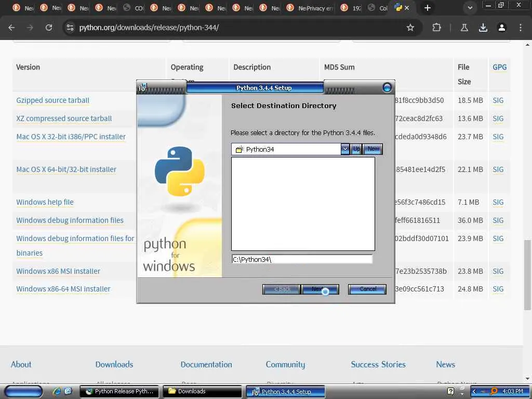Viewport: 532px width, 399px height.
Task: Switch to 'Python Release Pyth...' taskbar item
Action: click(120, 392)
